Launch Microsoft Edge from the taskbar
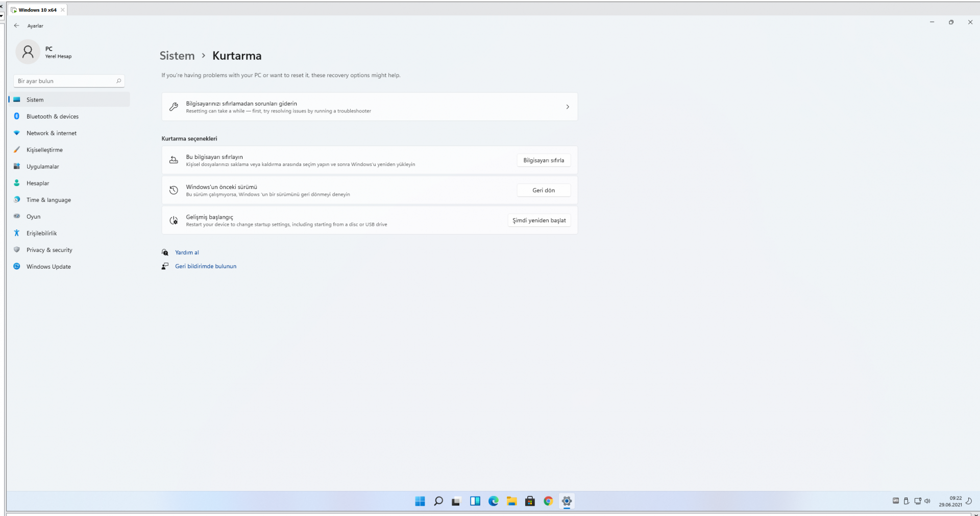 (x=494, y=501)
